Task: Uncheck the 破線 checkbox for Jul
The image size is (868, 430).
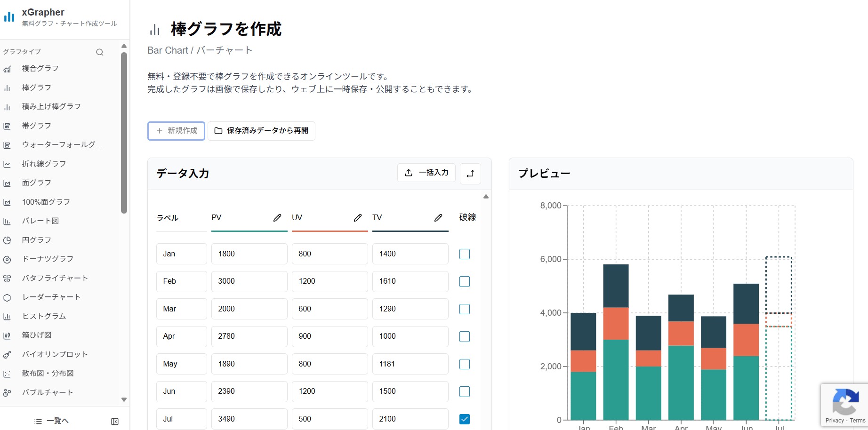Action: click(464, 419)
